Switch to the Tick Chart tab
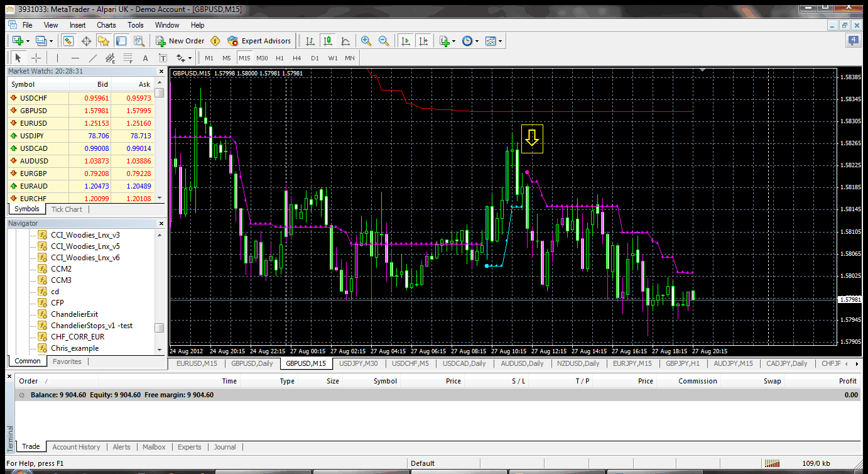The height and width of the screenshot is (474, 868). (67, 209)
